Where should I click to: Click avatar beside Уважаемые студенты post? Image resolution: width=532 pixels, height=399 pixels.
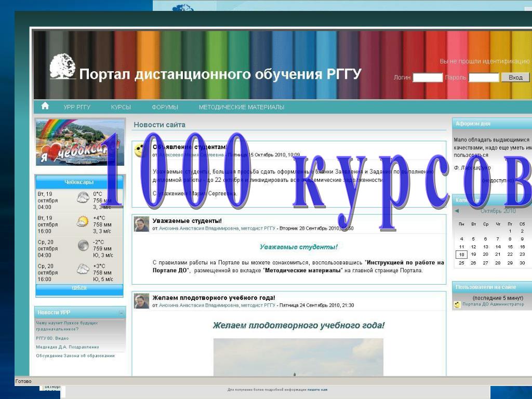141,224
